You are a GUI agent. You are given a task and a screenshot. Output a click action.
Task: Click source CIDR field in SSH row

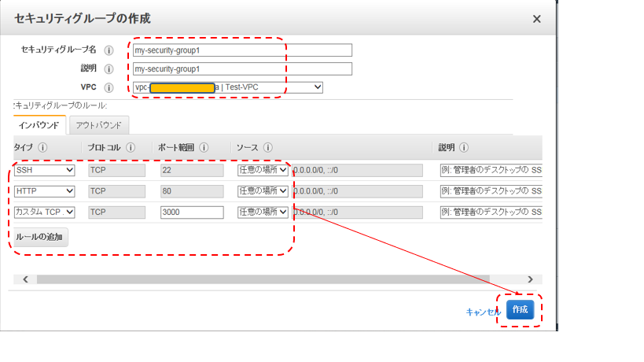point(357,170)
